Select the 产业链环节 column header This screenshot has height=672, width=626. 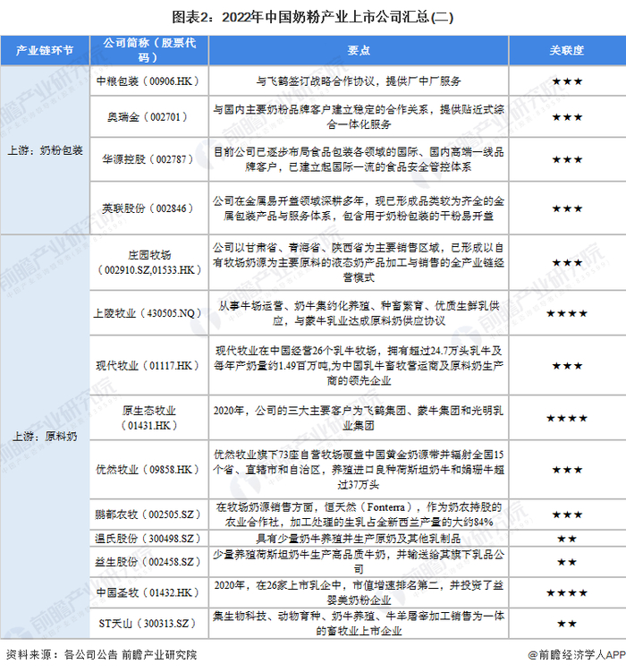pyautogui.click(x=45, y=50)
